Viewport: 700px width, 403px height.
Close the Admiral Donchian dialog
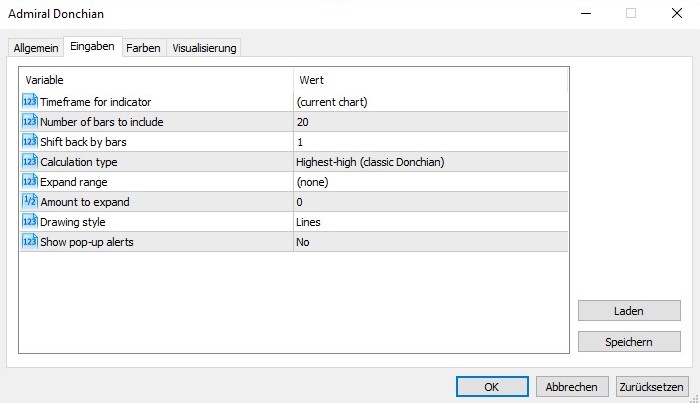click(677, 13)
